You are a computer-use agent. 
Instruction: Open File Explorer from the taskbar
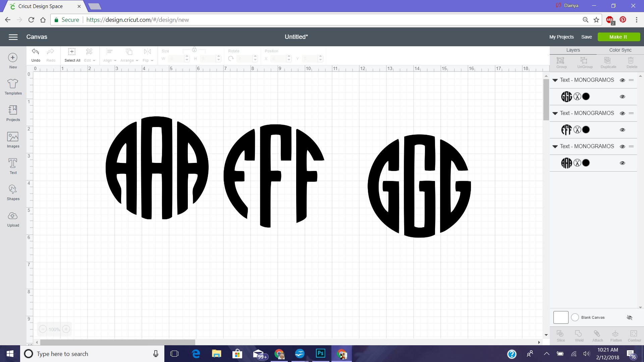(x=216, y=354)
